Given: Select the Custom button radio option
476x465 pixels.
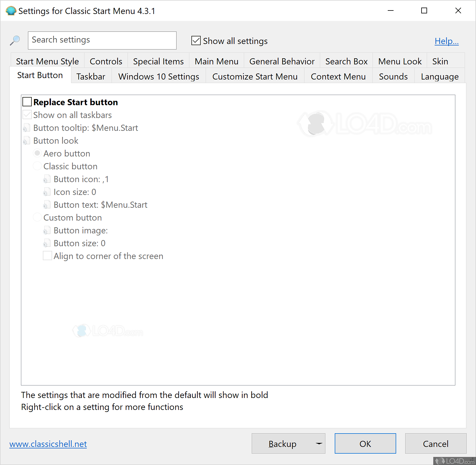Looking at the screenshot, I should pyautogui.click(x=37, y=217).
